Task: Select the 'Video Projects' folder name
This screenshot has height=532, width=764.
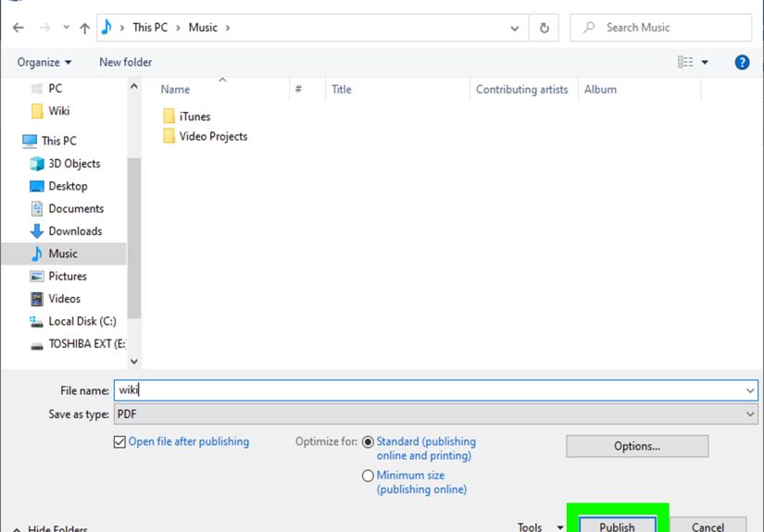Action: coord(213,136)
